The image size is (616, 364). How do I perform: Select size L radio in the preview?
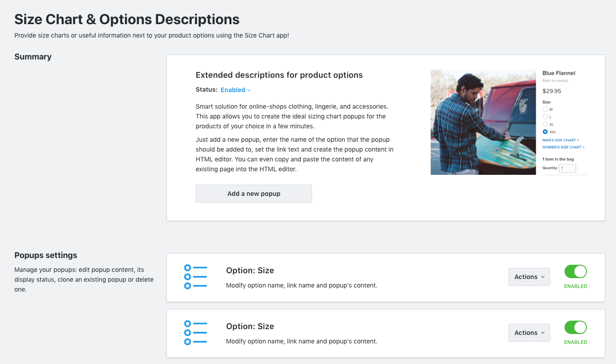point(545,117)
